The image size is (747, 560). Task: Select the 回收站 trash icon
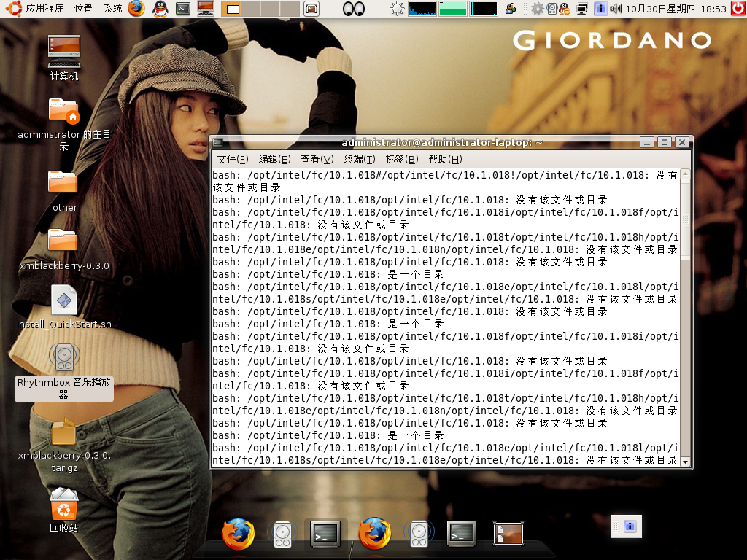point(64,510)
